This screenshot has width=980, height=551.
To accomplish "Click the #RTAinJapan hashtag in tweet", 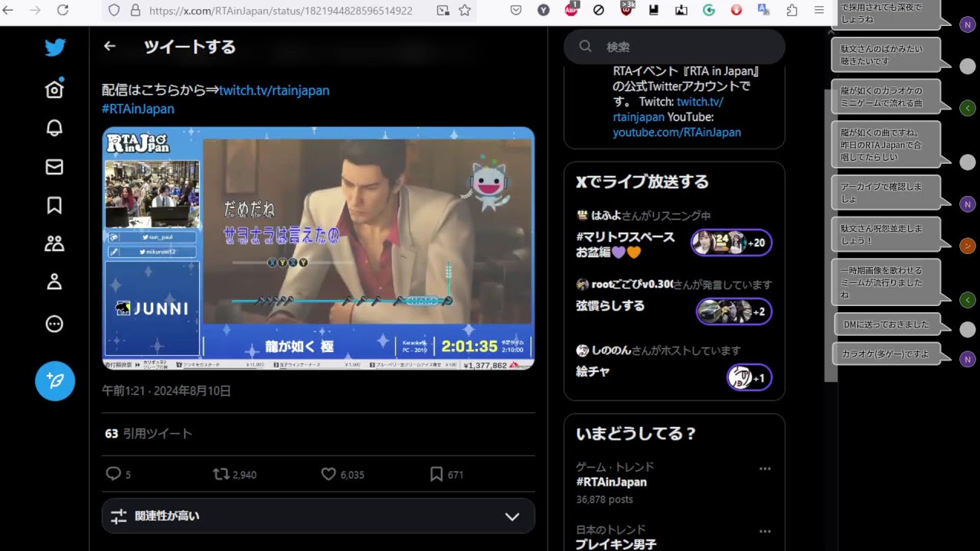I will 138,109.
